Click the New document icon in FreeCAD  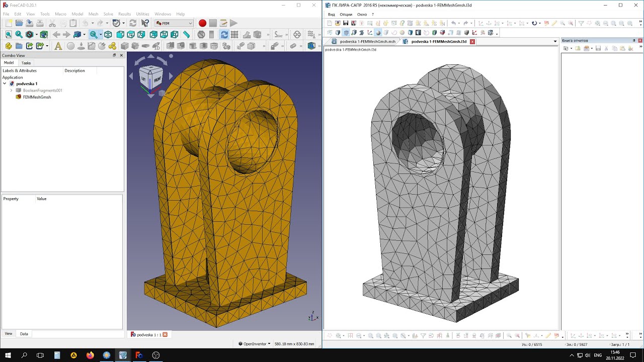[x=9, y=23]
